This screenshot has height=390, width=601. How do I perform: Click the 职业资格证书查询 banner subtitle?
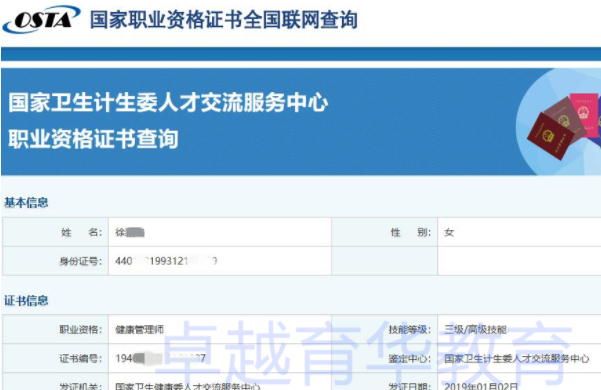(x=93, y=139)
